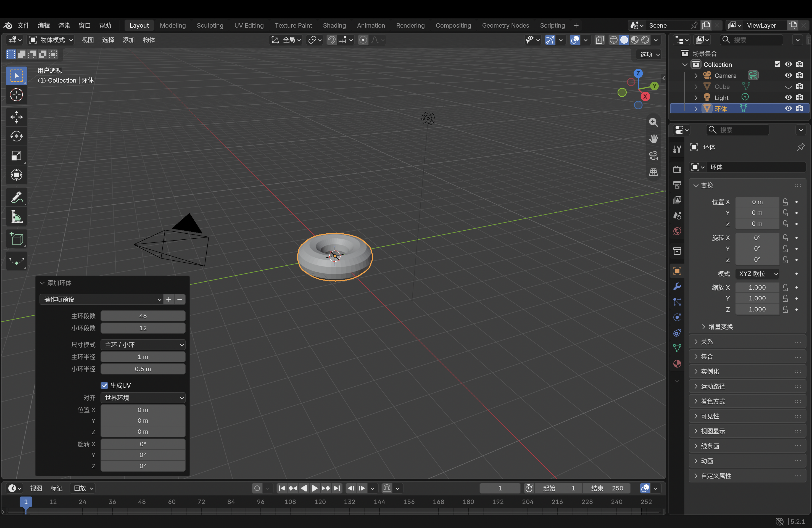Expand the Camera row in the outliner
812x528 pixels.
(696, 75)
